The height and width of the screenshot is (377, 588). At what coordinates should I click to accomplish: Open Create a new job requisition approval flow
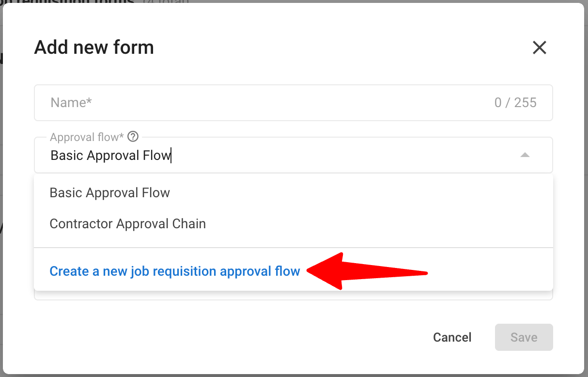pos(175,271)
